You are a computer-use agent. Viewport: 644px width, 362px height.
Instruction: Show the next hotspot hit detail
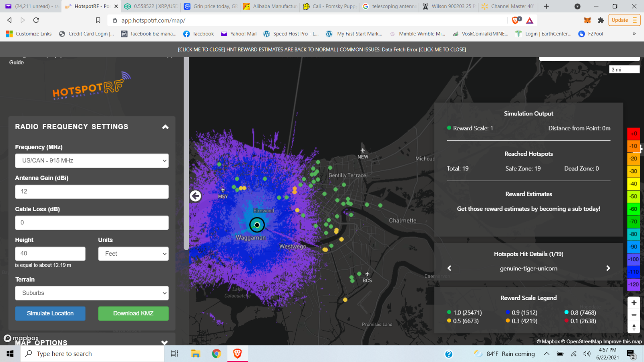click(x=608, y=268)
